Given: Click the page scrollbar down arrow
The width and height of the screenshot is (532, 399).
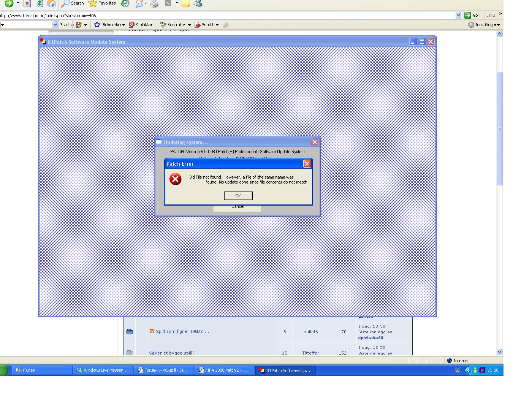Looking at the screenshot, I should (500, 352).
